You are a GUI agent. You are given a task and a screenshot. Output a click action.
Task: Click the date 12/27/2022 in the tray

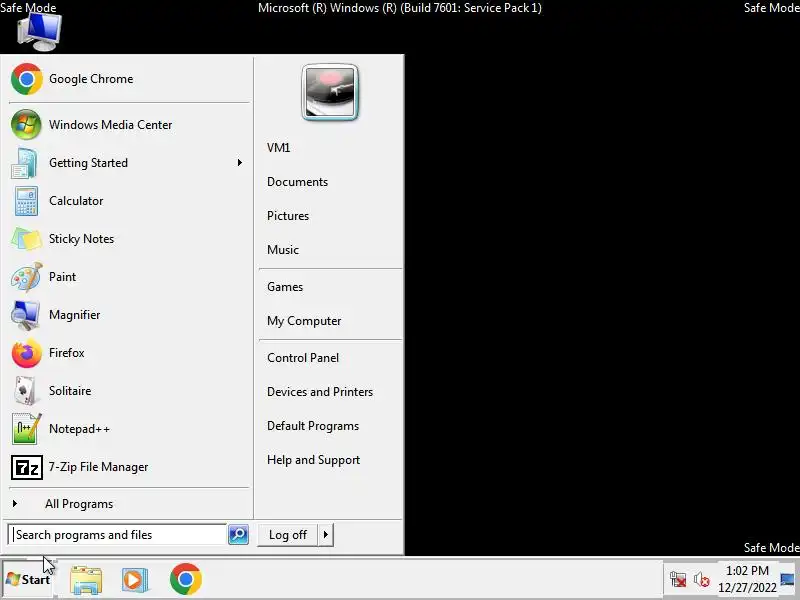click(747, 588)
